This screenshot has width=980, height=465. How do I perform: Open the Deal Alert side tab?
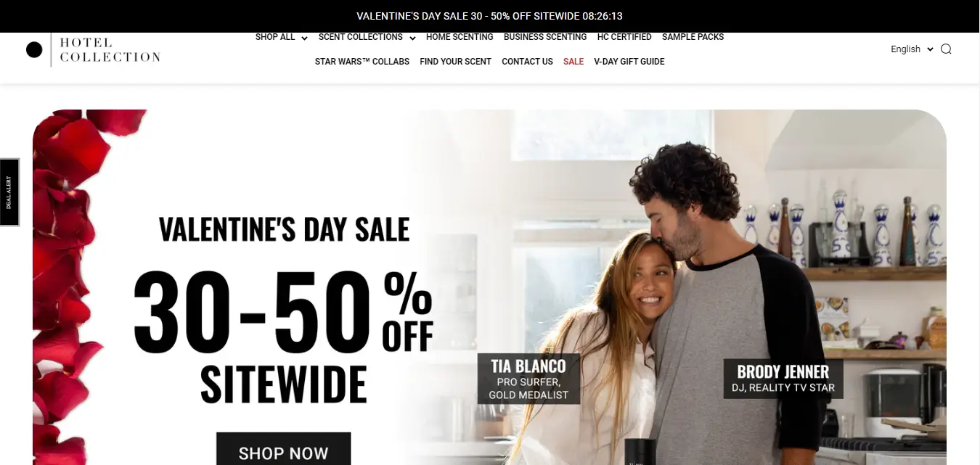(x=9, y=192)
